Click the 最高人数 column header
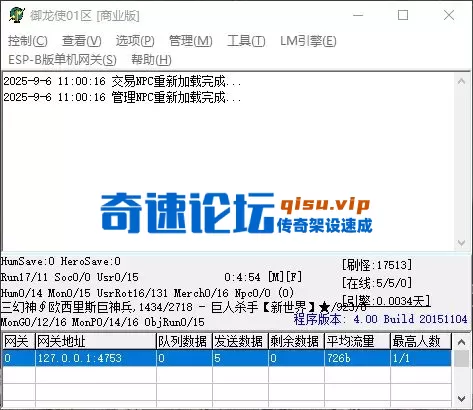473x410 pixels. coord(421,341)
